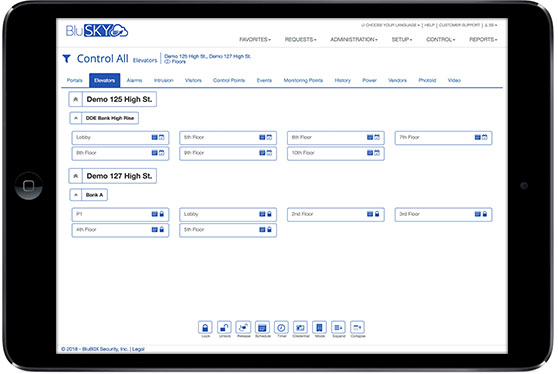
Task: Open the Administration dropdown menu
Action: (x=354, y=39)
